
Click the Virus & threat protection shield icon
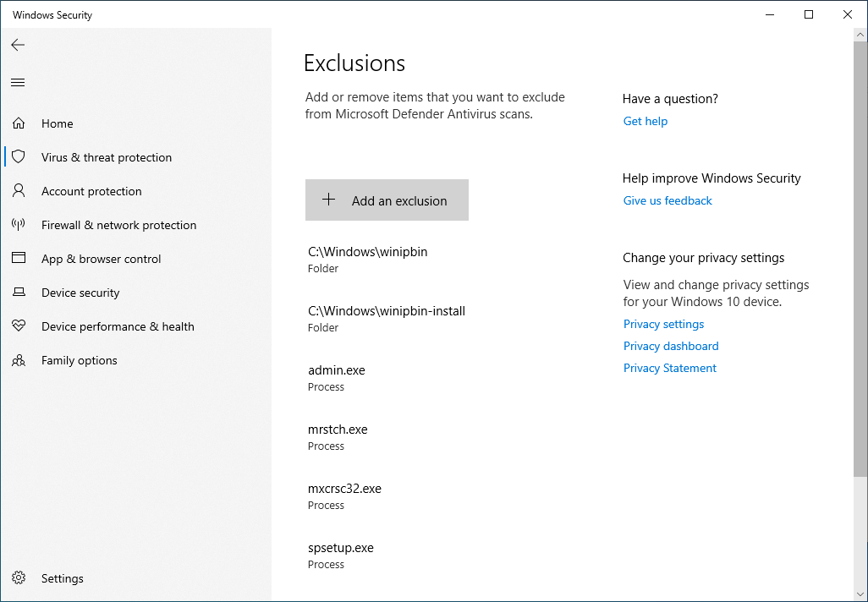tap(19, 156)
